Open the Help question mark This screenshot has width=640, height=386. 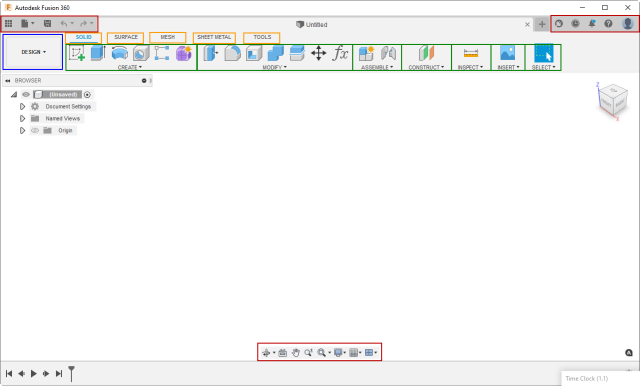pos(608,24)
